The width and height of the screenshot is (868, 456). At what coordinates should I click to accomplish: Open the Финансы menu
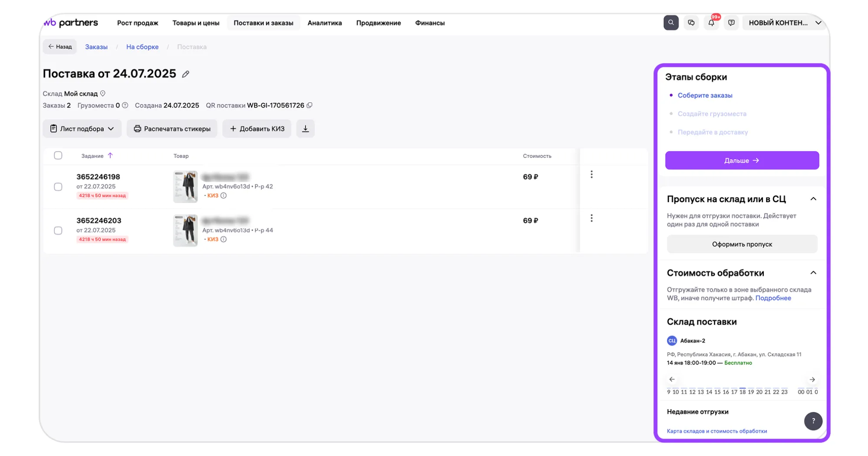click(429, 23)
